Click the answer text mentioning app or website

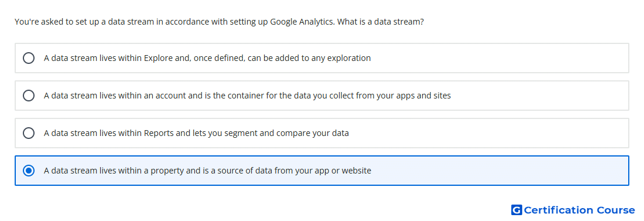pyautogui.click(x=207, y=171)
